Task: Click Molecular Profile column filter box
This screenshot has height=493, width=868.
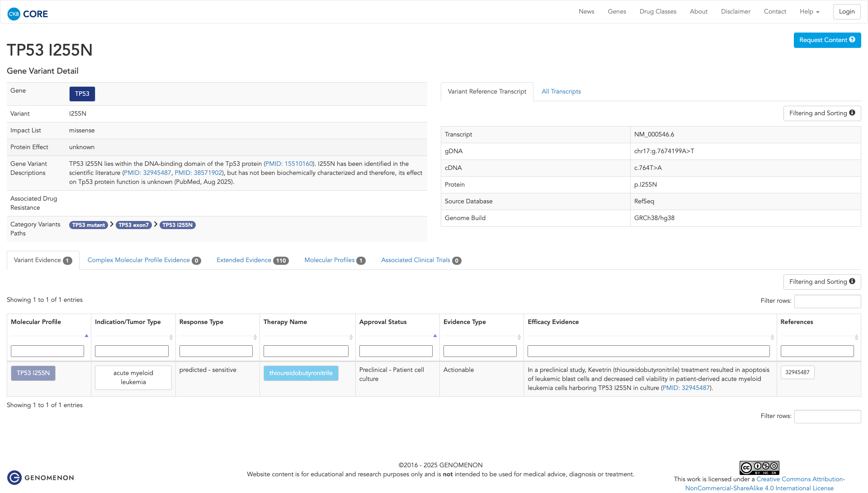Action: click(47, 351)
